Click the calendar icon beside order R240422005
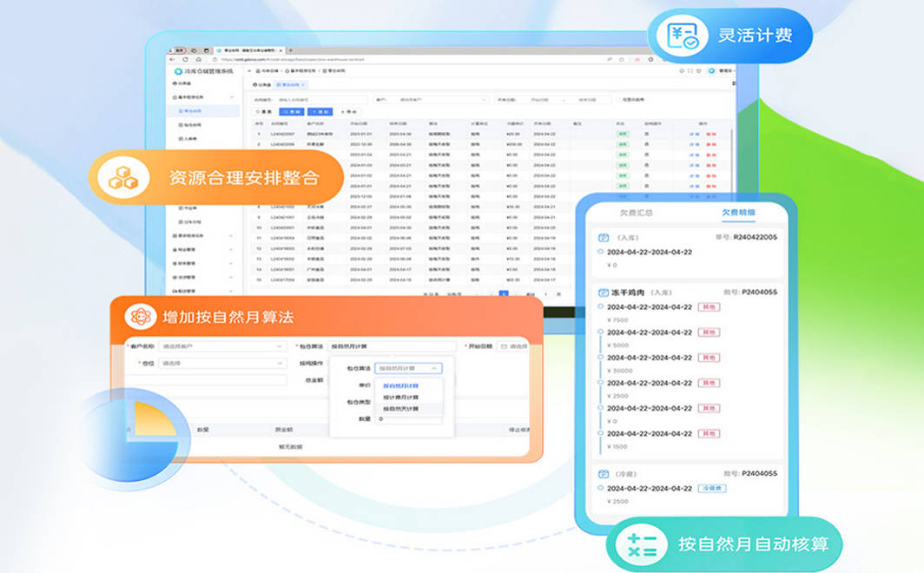Image resolution: width=924 pixels, height=573 pixels. coord(604,237)
